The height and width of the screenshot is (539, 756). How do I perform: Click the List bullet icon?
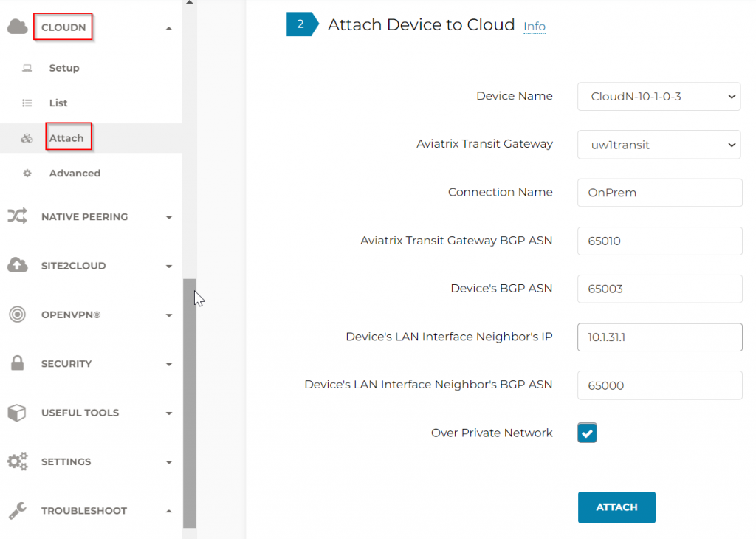point(27,103)
